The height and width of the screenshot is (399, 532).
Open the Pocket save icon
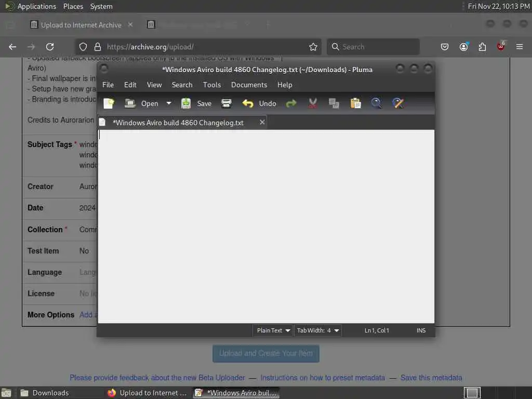tap(445, 47)
